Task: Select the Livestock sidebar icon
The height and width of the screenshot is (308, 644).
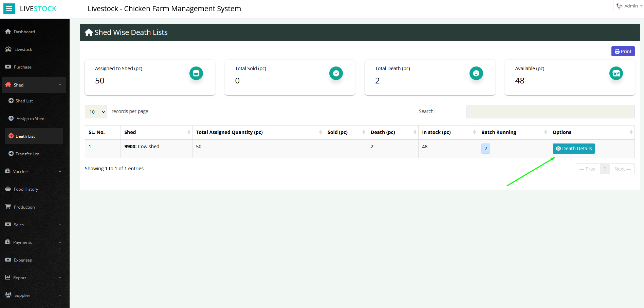Action: point(8,49)
